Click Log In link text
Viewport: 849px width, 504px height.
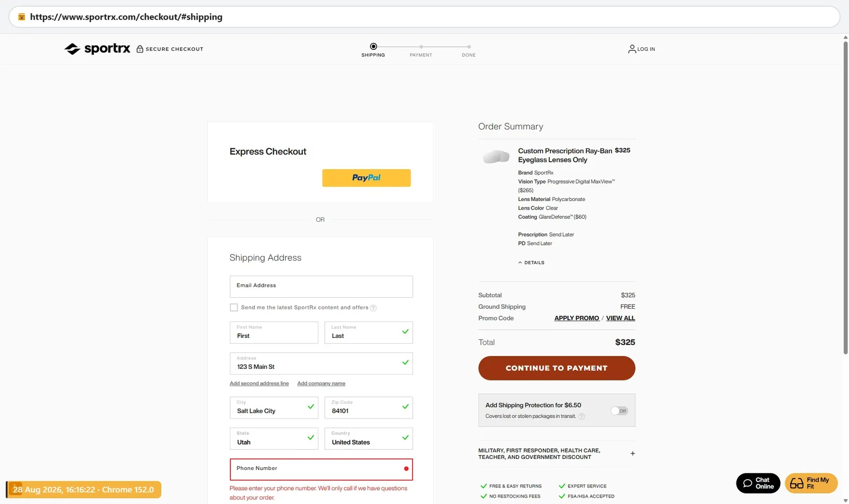pyautogui.click(x=646, y=49)
